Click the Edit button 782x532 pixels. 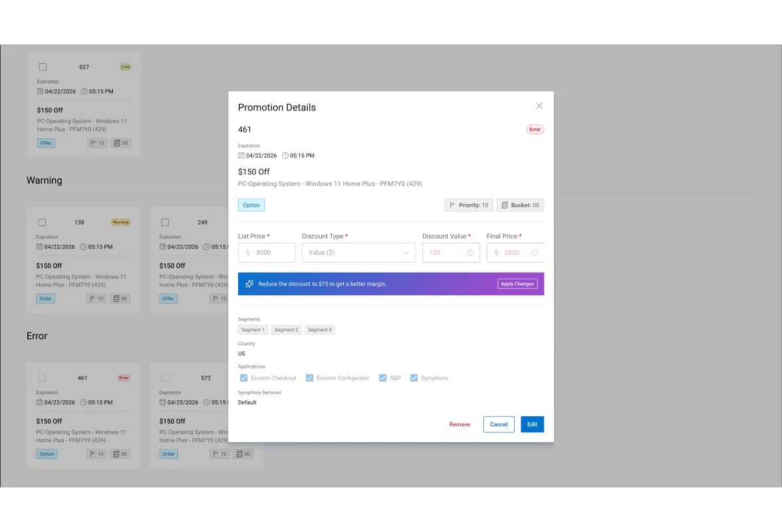pyautogui.click(x=532, y=424)
